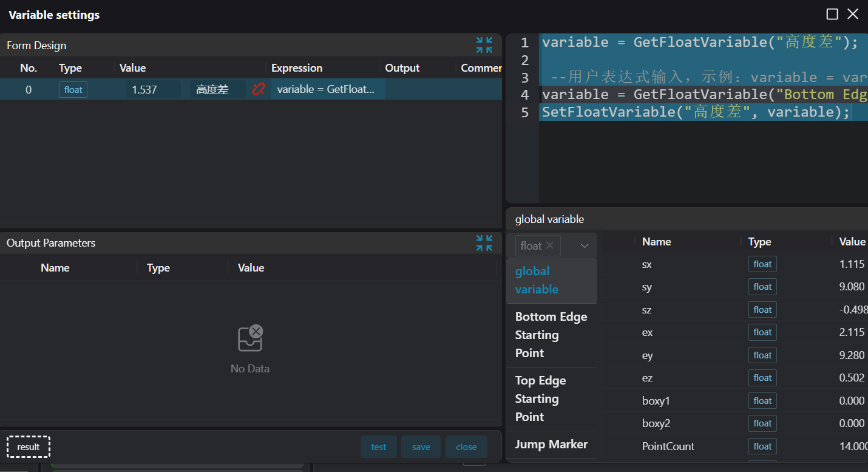Screen dimensions: 868x472
Task: Click the result button
Action: pyautogui.click(x=29, y=447)
